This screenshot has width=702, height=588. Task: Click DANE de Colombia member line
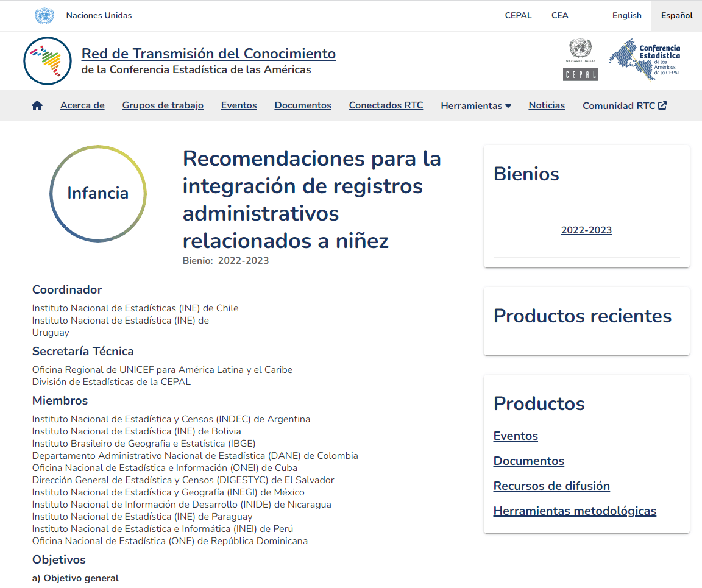pos(195,456)
